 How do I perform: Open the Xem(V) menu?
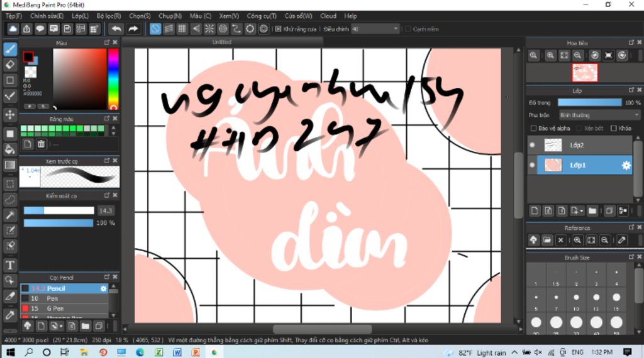point(229,16)
